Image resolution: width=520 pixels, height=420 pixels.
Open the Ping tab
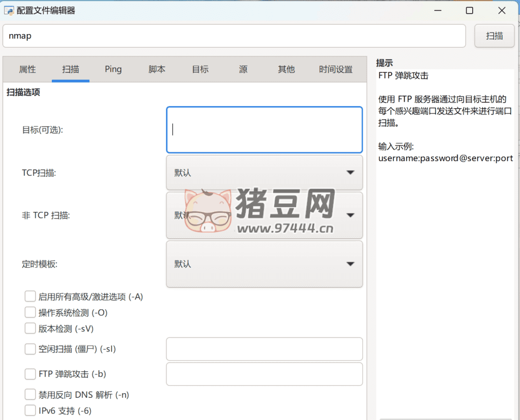pyautogui.click(x=113, y=70)
